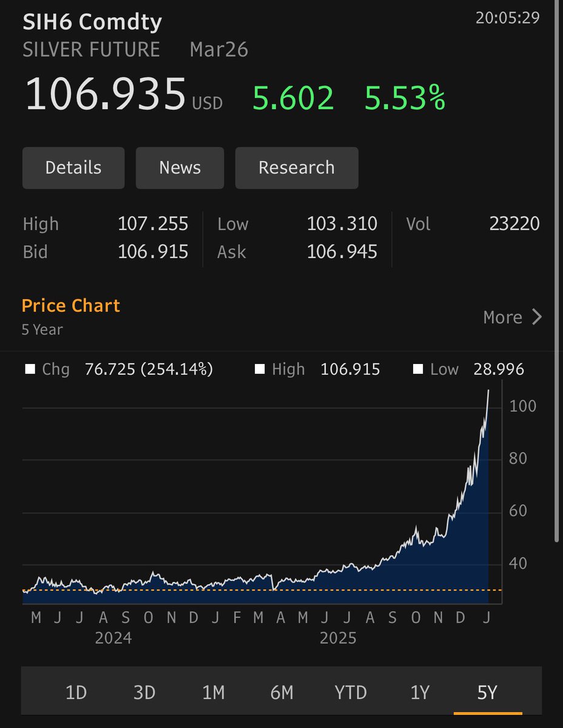Open the 1Y chart range
The width and height of the screenshot is (563, 728).
coord(419,692)
